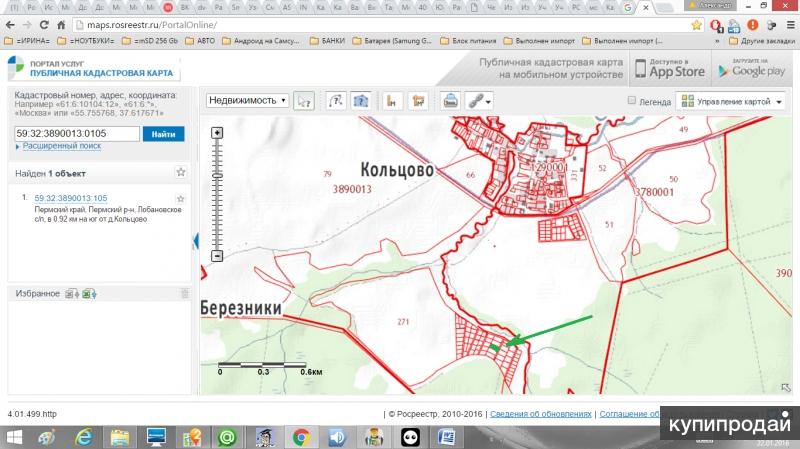Expand the Управление картой menu
Image resolution: width=800 pixels, height=449 pixels.
point(731,102)
